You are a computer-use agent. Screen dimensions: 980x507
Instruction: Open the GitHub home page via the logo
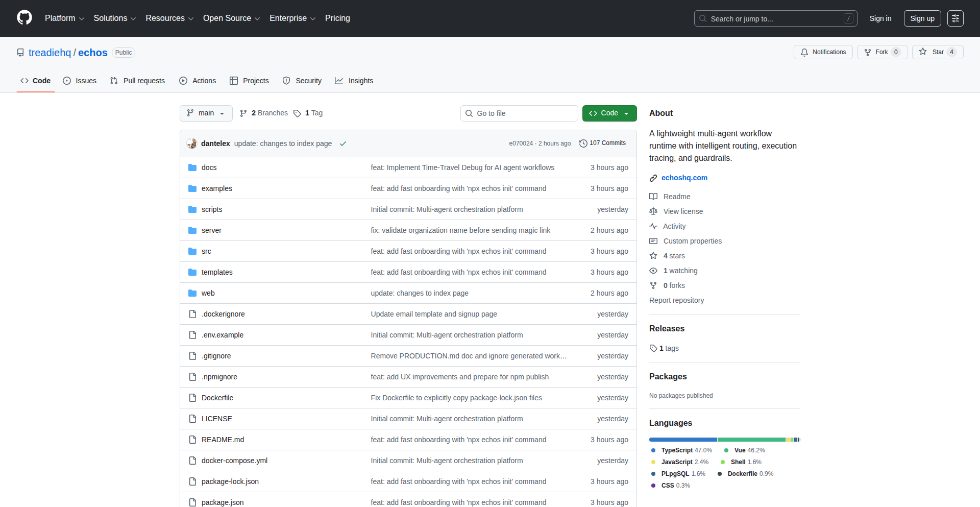[23, 18]
